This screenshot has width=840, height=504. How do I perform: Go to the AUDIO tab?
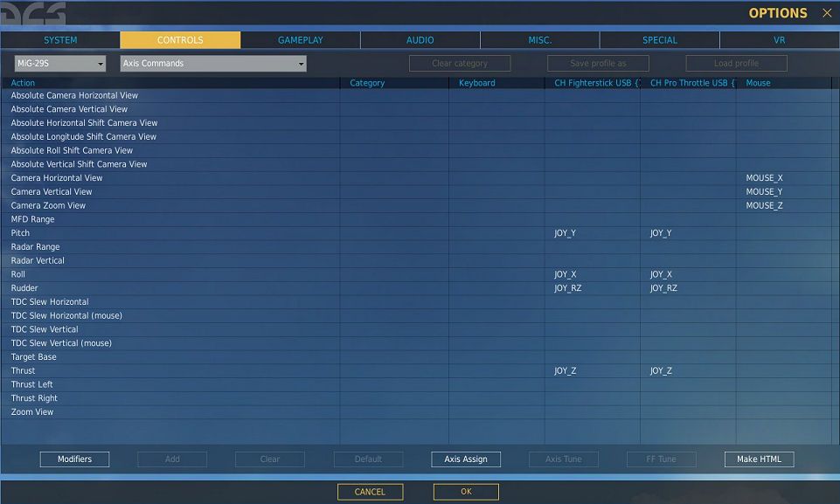[x=420, y=40]
